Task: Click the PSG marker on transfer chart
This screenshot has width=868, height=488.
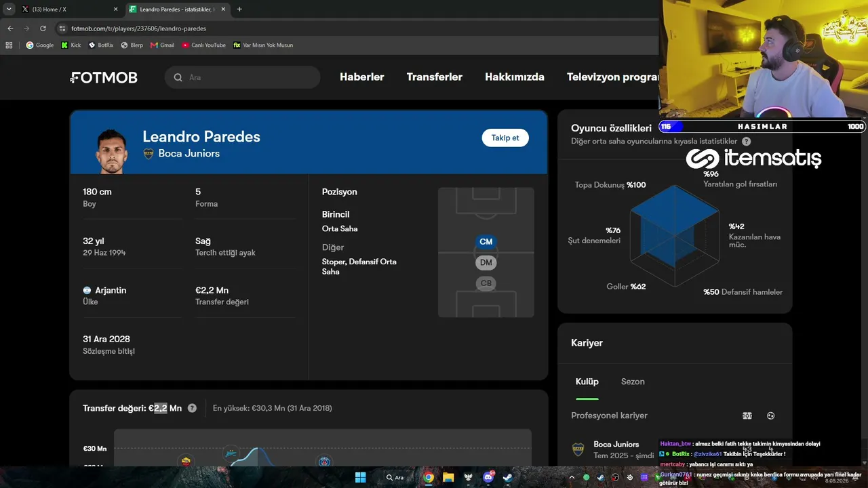Action: (x=324, y=462)
